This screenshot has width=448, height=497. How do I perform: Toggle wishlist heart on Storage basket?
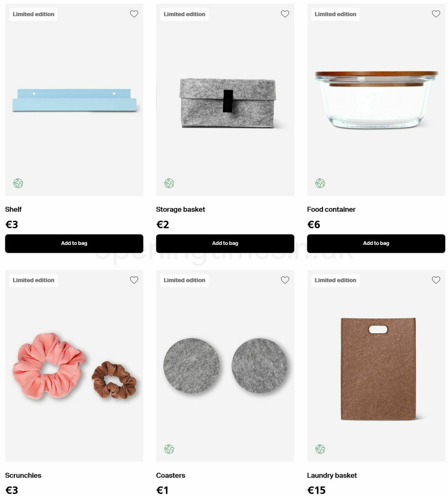(x=285, y=14)
